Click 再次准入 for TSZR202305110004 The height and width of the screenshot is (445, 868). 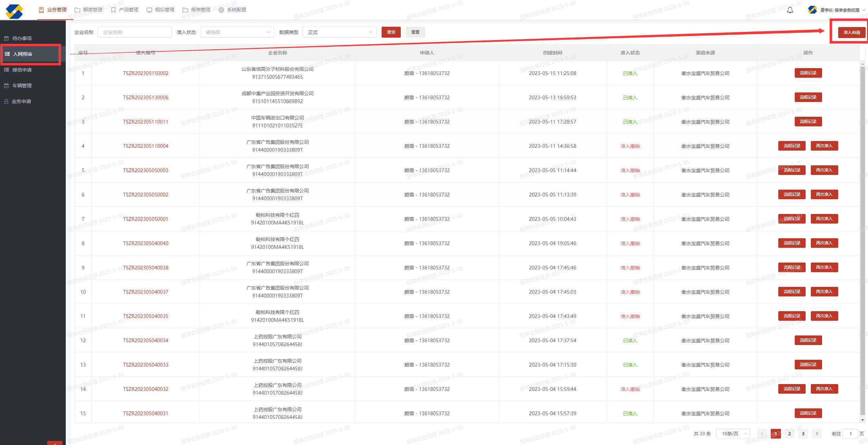click(x=824, y=146)
